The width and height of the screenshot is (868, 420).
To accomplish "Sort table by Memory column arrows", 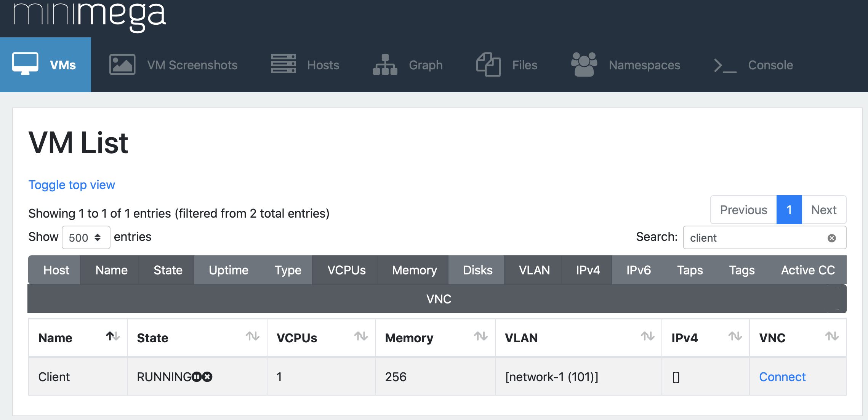I will pos(481,336).
